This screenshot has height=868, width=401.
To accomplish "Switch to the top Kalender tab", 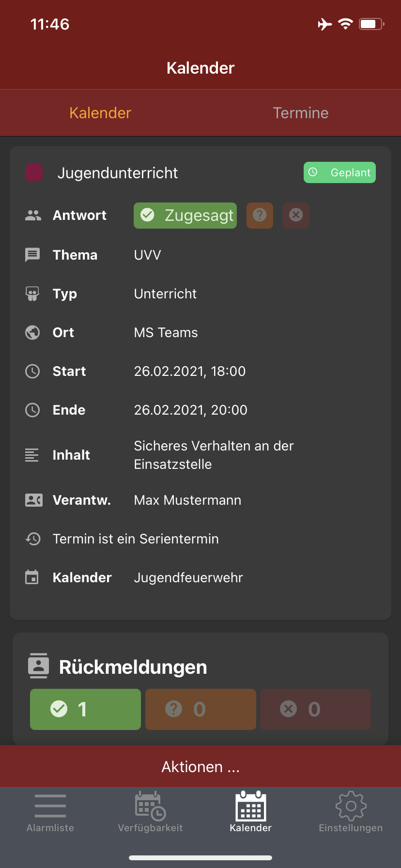I will [x=100, y=113].
